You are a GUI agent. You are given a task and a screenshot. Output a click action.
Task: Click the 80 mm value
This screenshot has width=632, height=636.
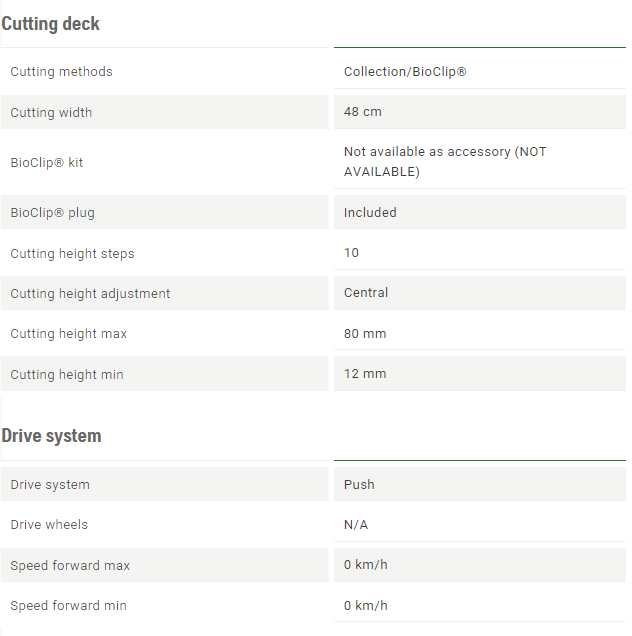(365, 334)
